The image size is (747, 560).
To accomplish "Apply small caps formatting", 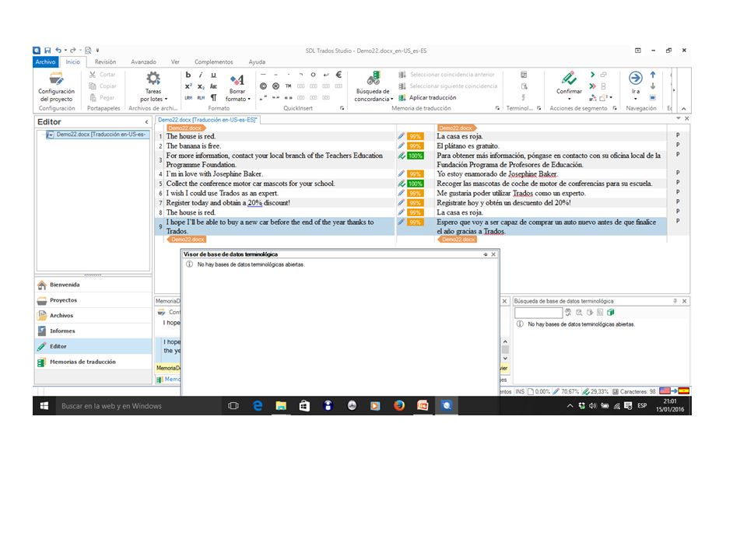I will click(x=213, y=86).
